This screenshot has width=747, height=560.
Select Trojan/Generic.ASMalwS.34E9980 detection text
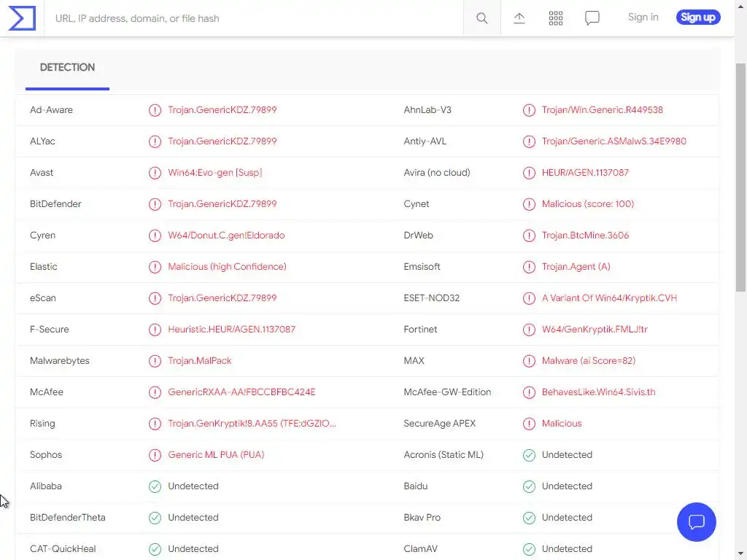coord(614,141)
